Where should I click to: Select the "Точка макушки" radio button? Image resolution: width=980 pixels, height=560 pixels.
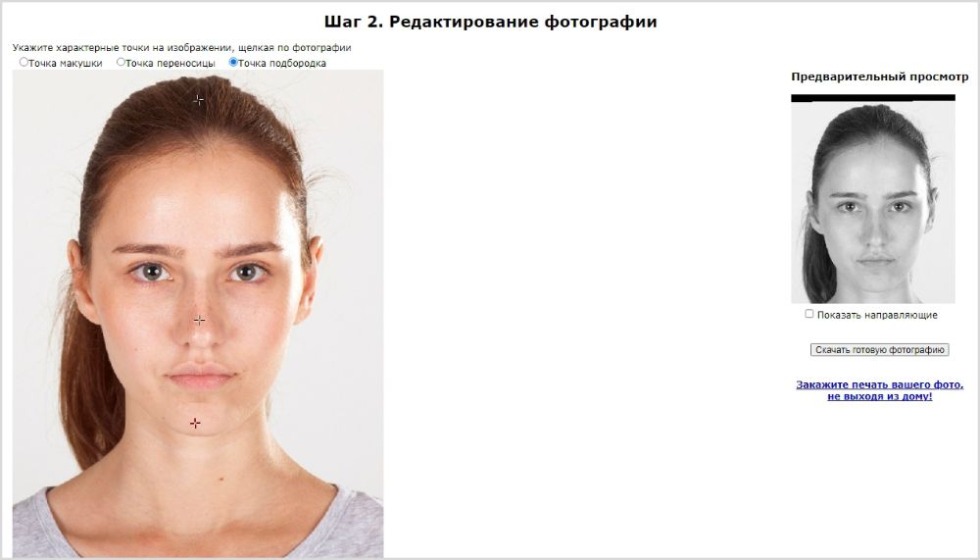[24, 62]
